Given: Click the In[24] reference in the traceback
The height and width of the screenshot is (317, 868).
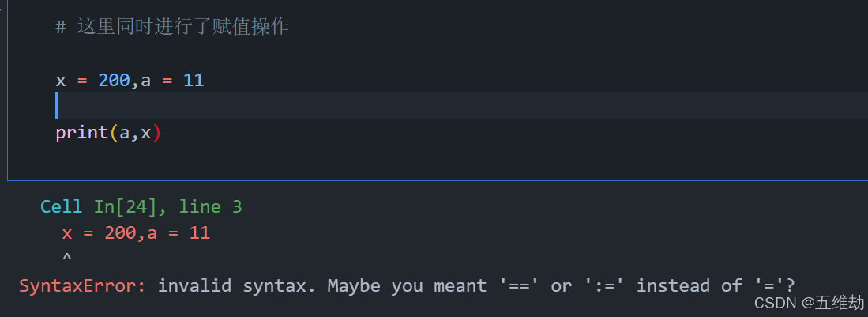Looking at the screenshot, I should click(x=125, y=207).
